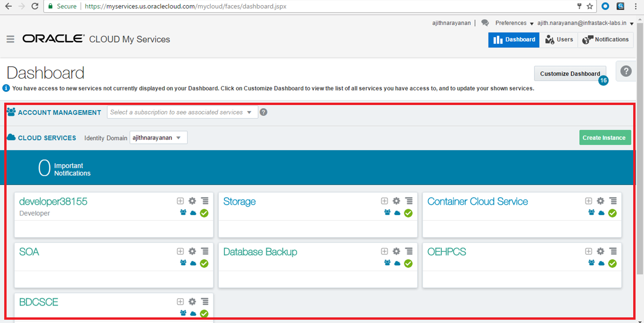Click the page vertical scrollbar
The height and width of the screenshot is (323, 644).
click(640, 148)
